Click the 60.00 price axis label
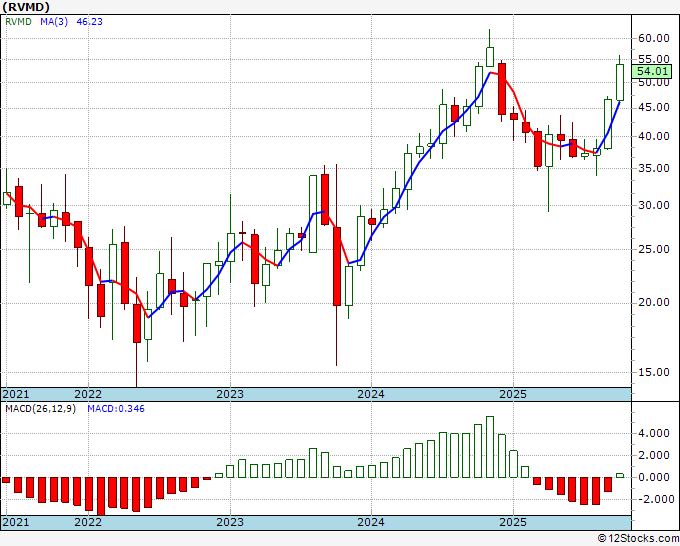The height and width of the screenshot is (546, 680). (x=654, y=38)
